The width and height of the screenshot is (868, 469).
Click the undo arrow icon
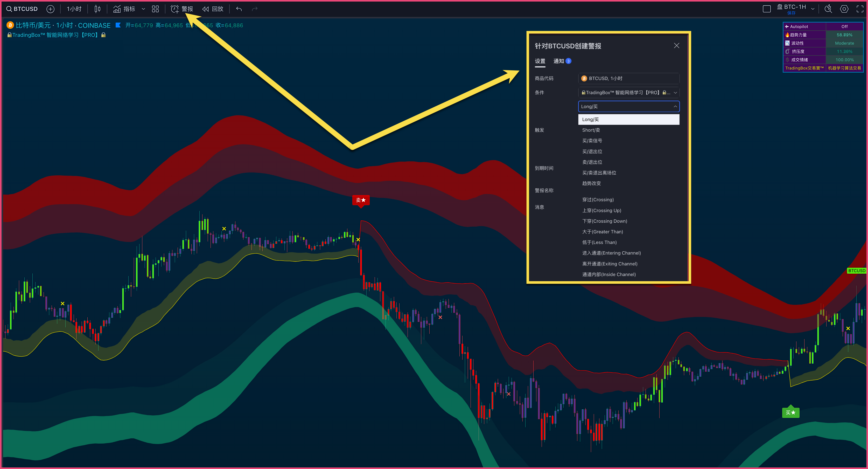pyautogui.click(x=239, y=9)
